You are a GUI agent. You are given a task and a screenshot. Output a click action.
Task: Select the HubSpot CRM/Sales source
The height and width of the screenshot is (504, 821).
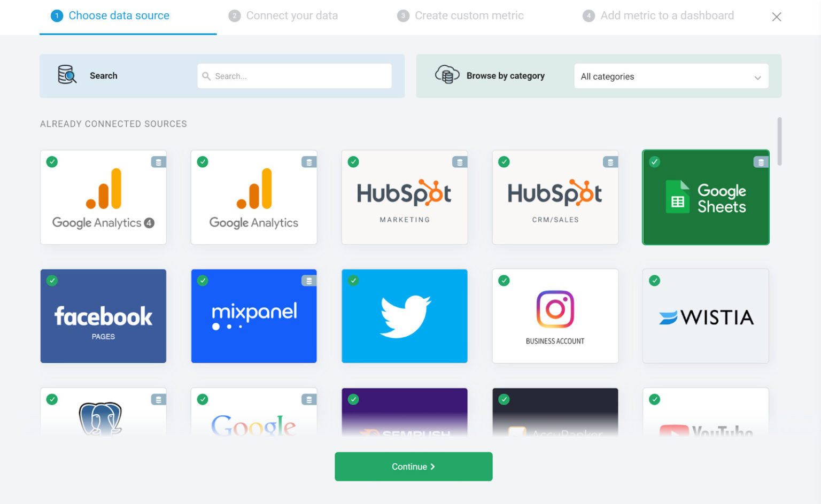coord(555,197)
